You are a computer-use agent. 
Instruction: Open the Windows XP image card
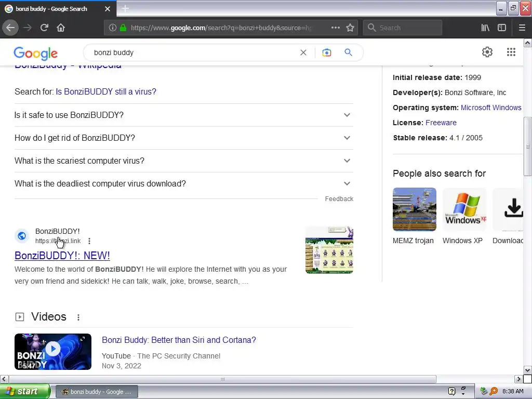tap(464, 209)
